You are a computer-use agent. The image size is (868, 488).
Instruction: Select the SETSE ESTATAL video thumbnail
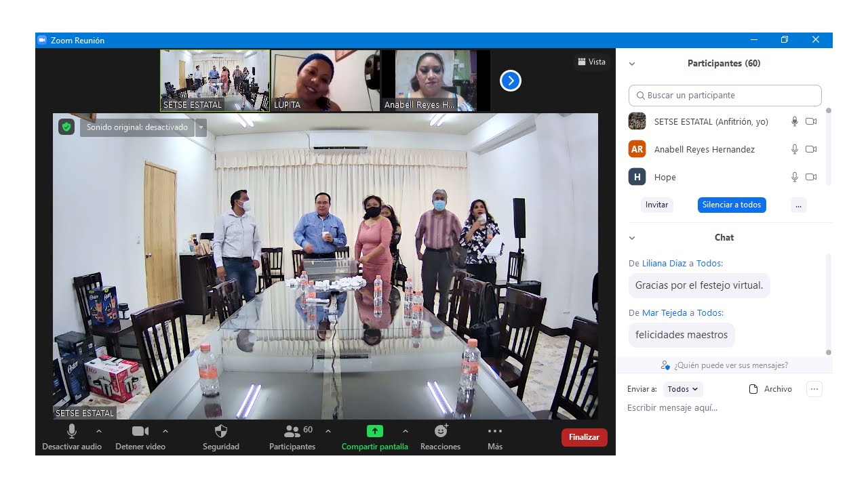215,81
